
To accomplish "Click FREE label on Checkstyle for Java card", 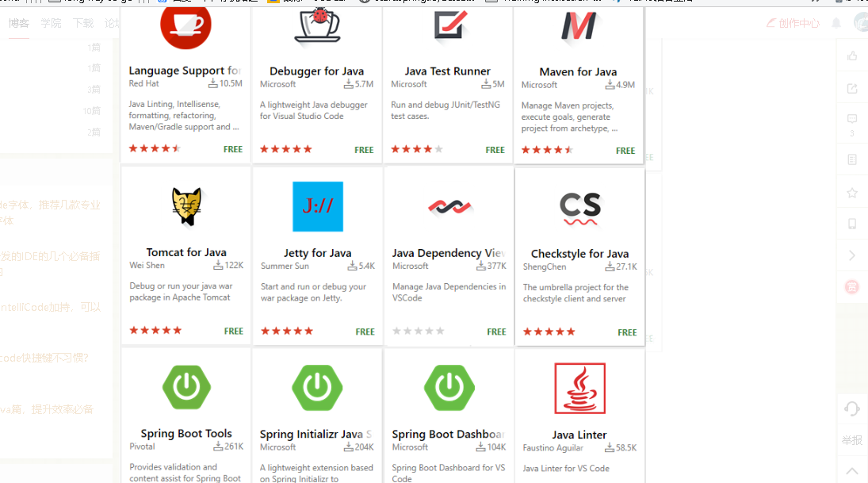I will coord(627,332).
